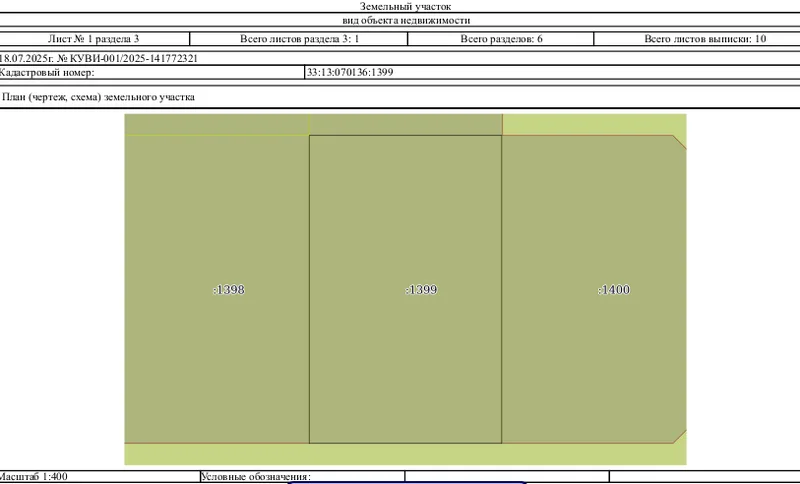Click the strip above parcel :1398

coord(217,124)
